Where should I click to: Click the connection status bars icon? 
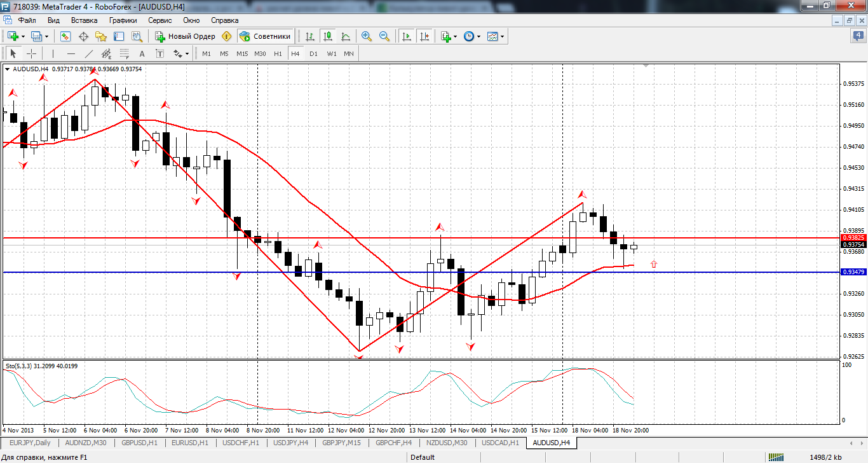(777, 457)
